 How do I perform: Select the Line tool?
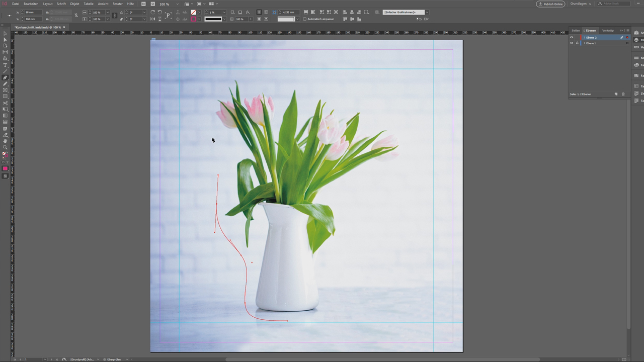coord(6,71)
